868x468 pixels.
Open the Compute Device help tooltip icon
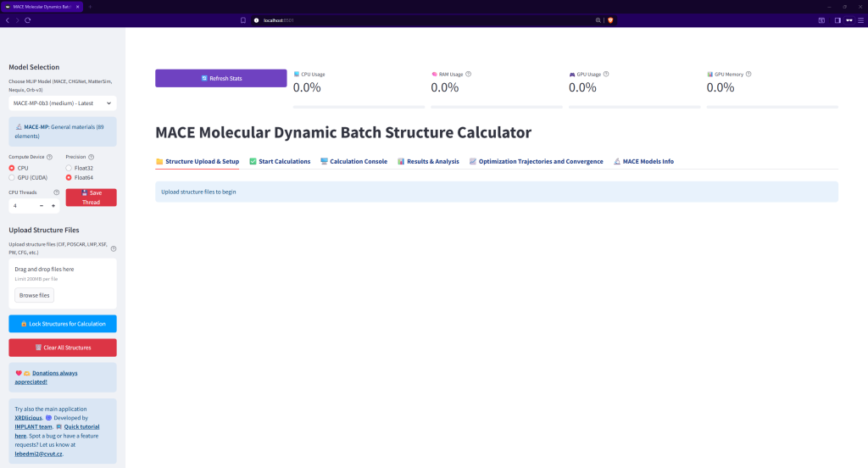point(48,157)
